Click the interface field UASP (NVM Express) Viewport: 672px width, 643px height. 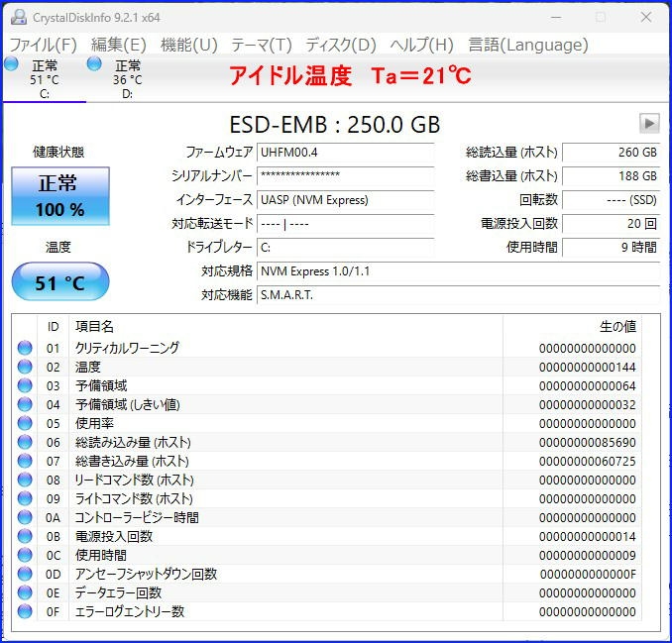pyautogui.click(x=346, y=199)
